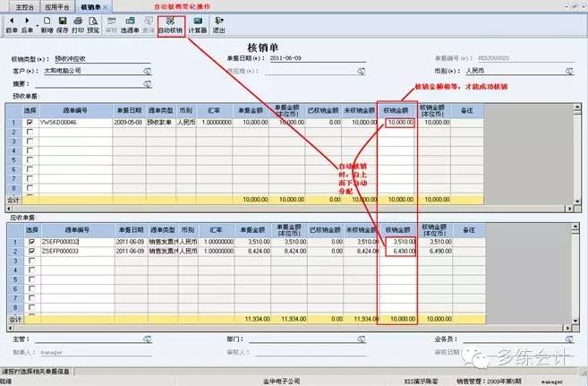
Task: Click 源单编号 column header in 预收单据 table
Action: coord(75,111)
